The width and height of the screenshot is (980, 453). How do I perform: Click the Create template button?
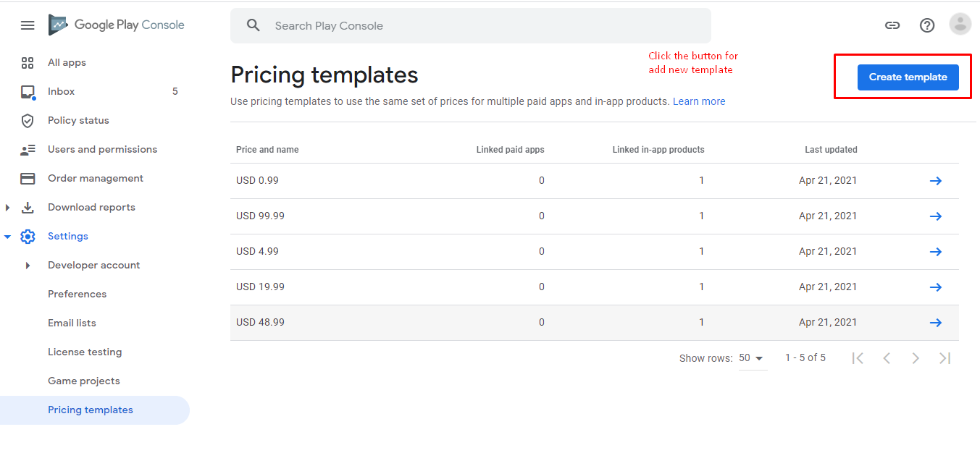908,77
